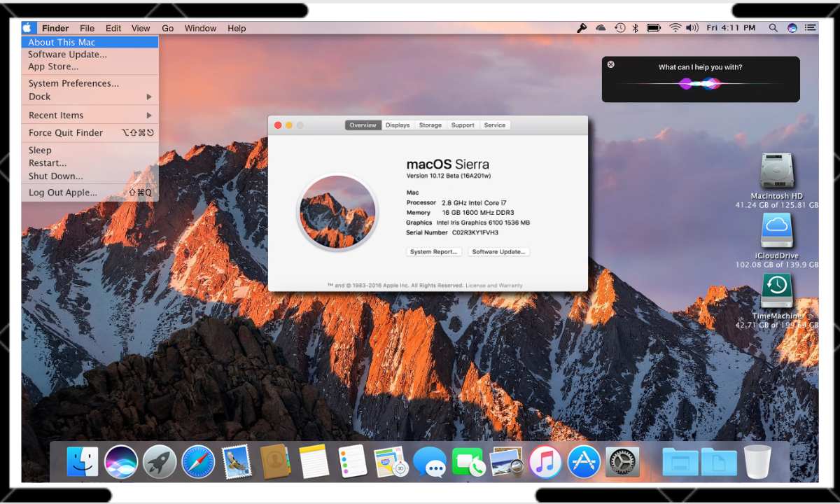Open Contacts book in the Dock
840x504 pixels.
275,462
